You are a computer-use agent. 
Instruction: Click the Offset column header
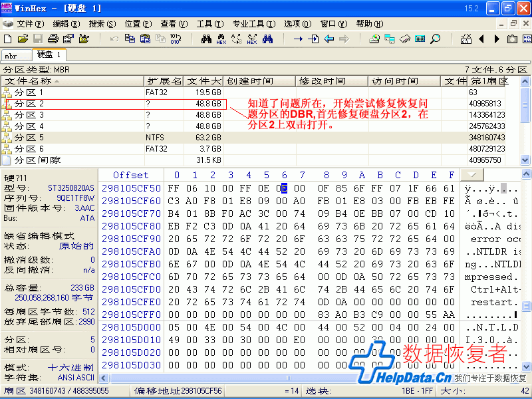130,175
